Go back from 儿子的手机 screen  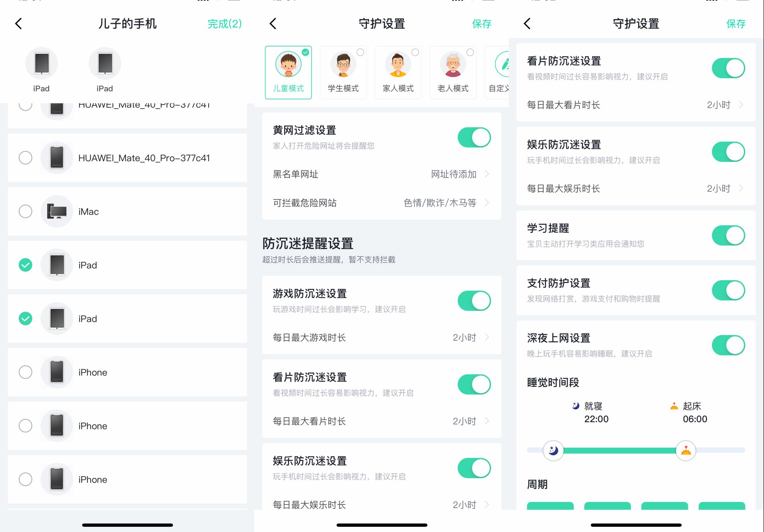[x=18, y=23]
